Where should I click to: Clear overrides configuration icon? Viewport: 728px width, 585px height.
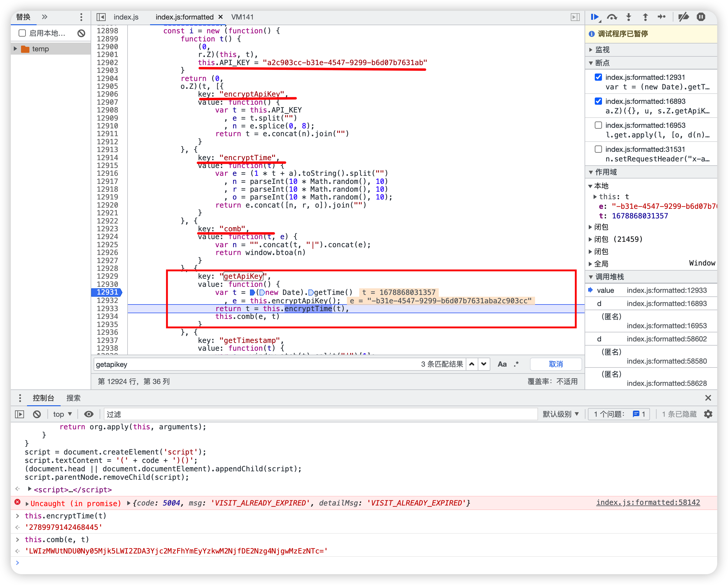tap(81, 33)
